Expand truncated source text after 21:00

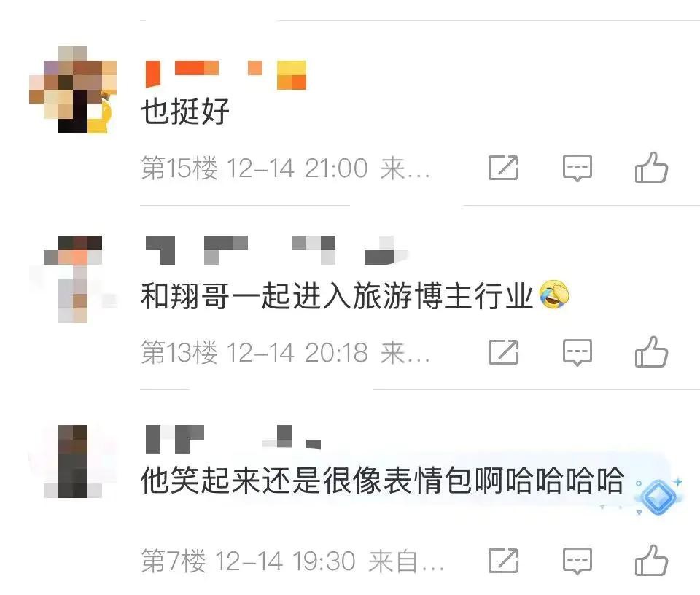[x=405, y=168]
